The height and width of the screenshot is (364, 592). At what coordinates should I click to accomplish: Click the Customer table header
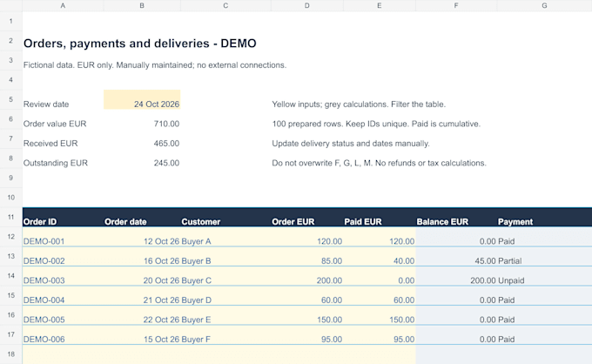point(201,222)
